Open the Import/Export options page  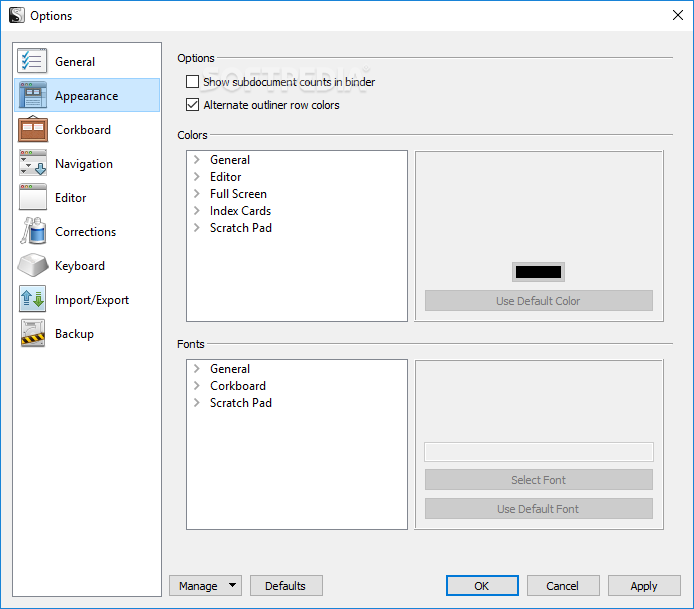tap(87, 300)
